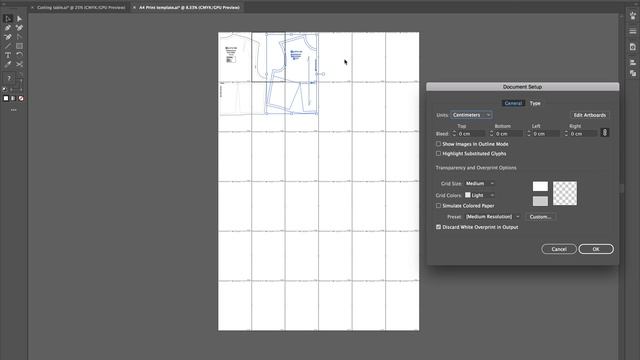Click the Document Setup title bar
This screenshot has width=640, height=360.
pyautogui.click(x=522, y=87)
